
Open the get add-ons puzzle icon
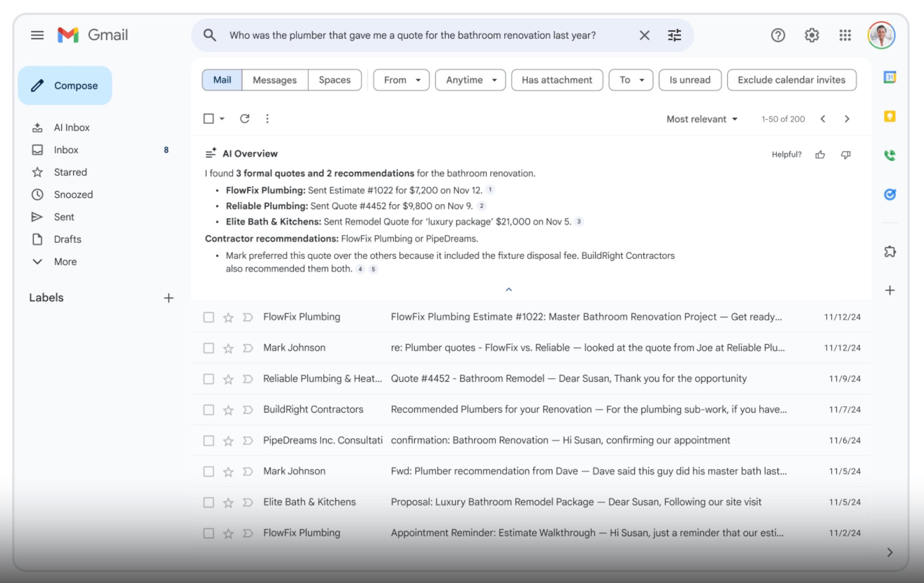(890, 251)
